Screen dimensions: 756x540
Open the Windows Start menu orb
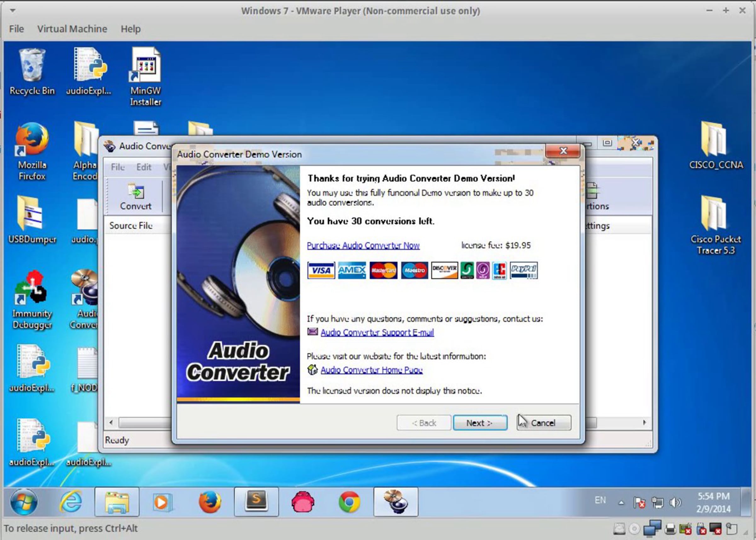(24, 502)
